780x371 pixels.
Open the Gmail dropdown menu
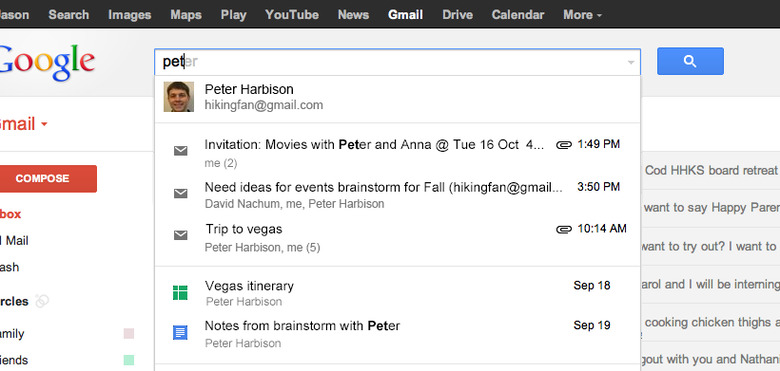(x=24, y=124)
